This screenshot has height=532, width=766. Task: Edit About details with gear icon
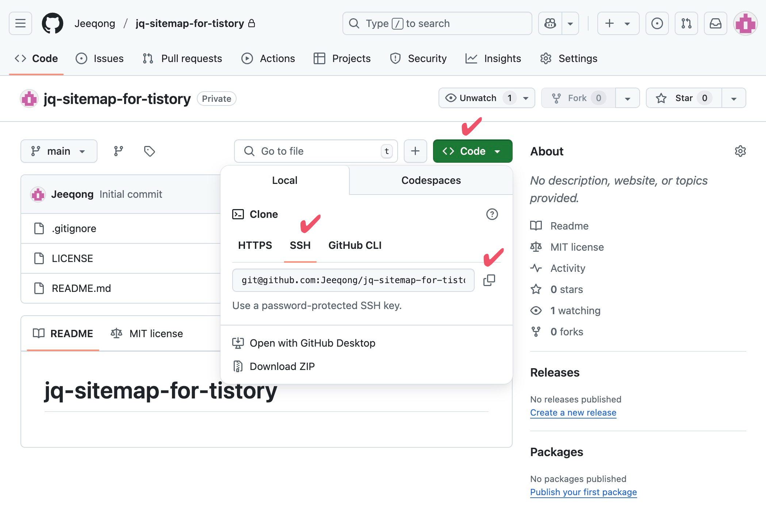tap(740, 151)
